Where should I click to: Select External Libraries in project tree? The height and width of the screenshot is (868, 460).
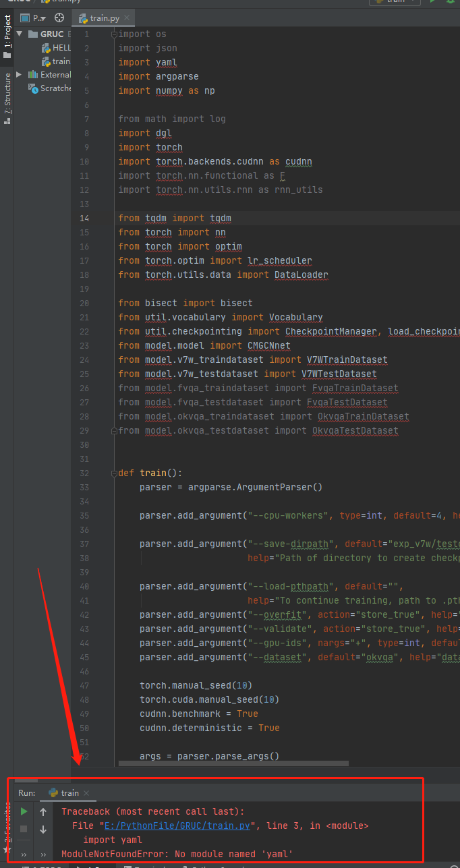pyautogui.click(x=49, y=75)
